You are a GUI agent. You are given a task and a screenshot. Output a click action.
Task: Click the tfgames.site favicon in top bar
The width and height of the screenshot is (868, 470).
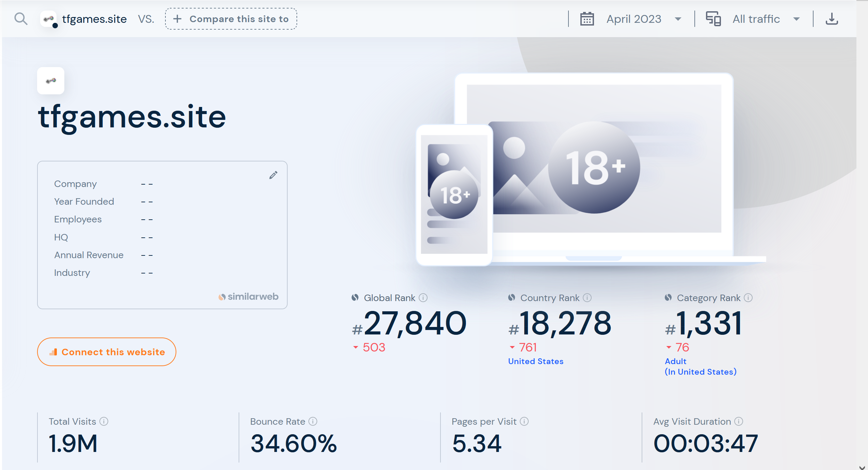click(x=49, y=19)
